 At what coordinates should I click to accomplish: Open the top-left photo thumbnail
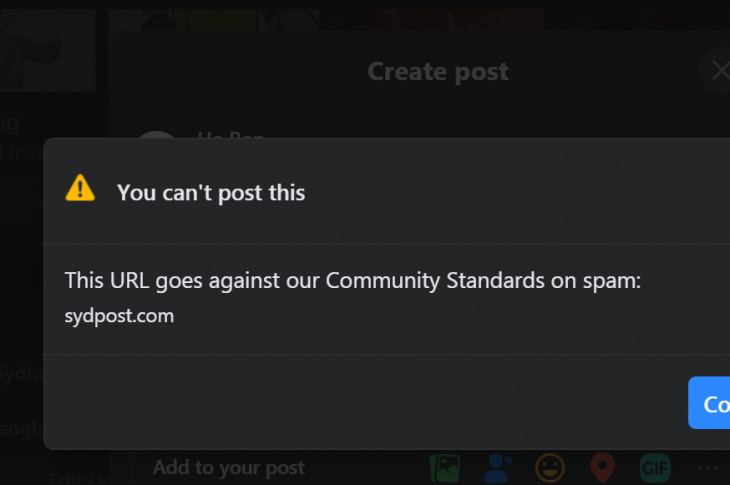(47, 50)
